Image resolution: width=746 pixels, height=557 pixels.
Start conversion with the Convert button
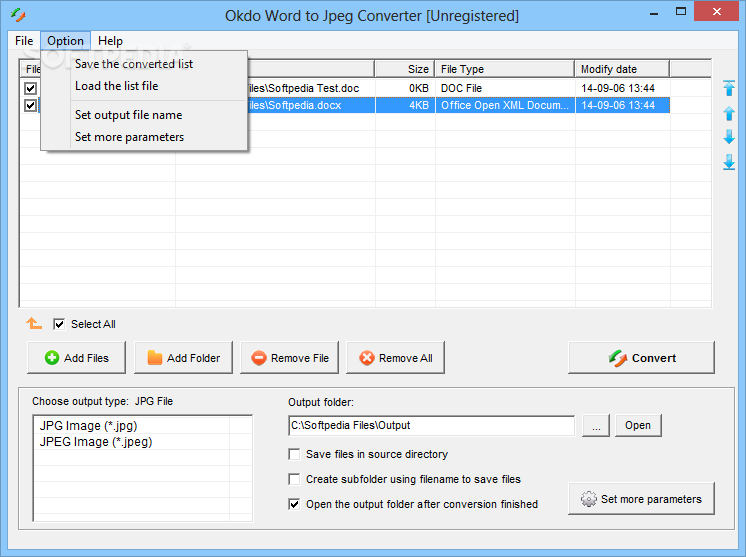tap(641, 358)
